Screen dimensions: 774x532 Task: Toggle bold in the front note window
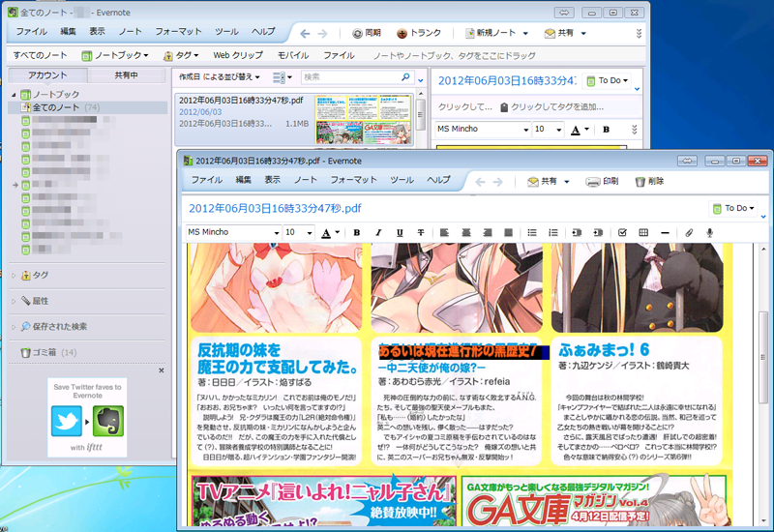point(356,233)
